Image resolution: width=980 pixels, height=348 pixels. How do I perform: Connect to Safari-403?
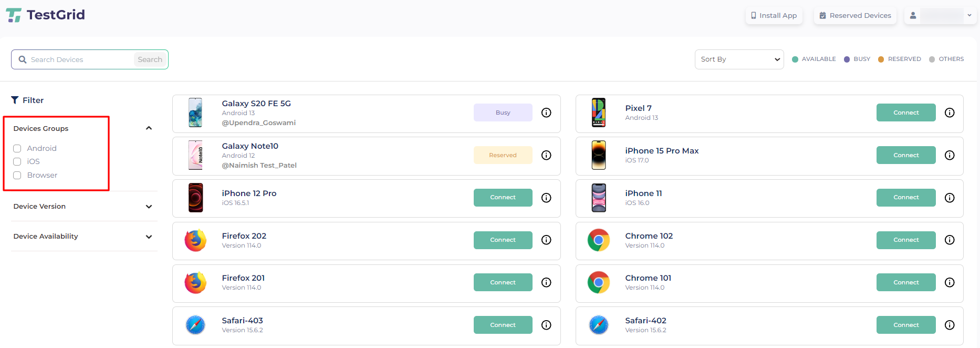coord(503,325)
